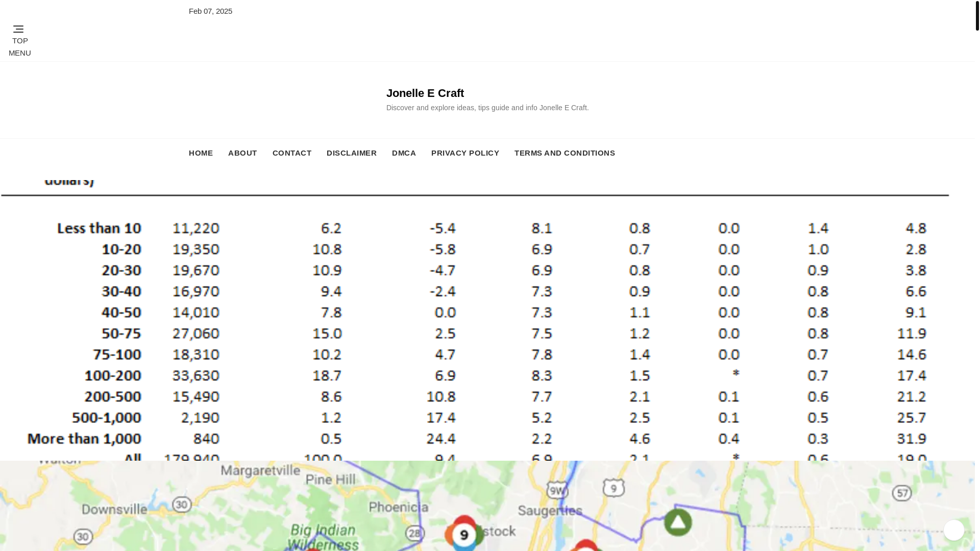The image size is (980, 551).
Task: Click the value 31.9 in the last column
Action: (912, 439)
